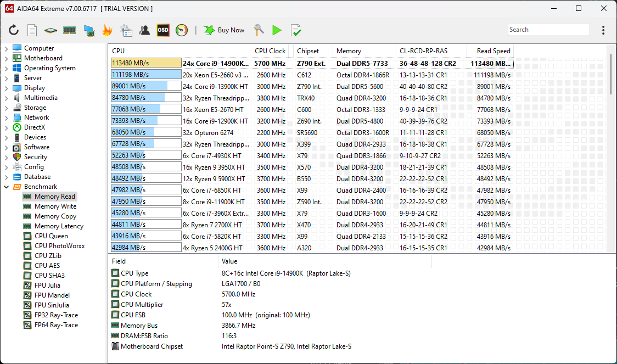This screenshot has width=617, height=364.
Task: Click the monitor diagnostics toolbar icon
Action: click(126, 30)
